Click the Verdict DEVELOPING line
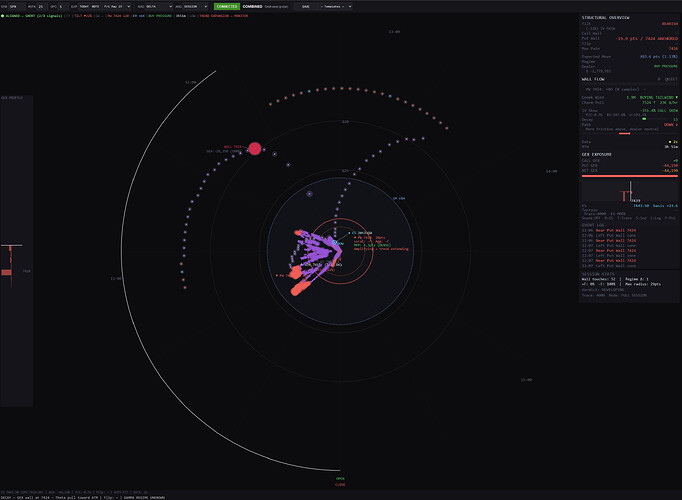The width and height of the screenshot is (682, 500). pyautogui.click(x=603, y=290)
